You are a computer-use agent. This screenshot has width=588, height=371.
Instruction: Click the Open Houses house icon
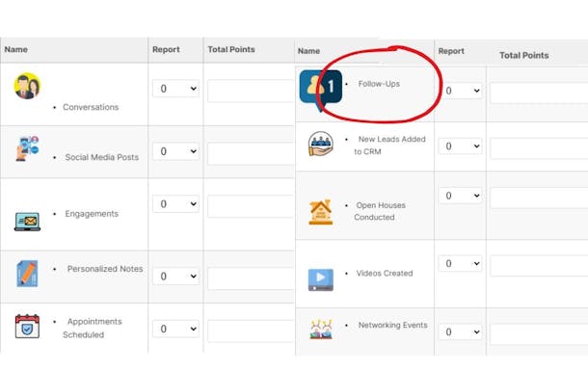321,212
